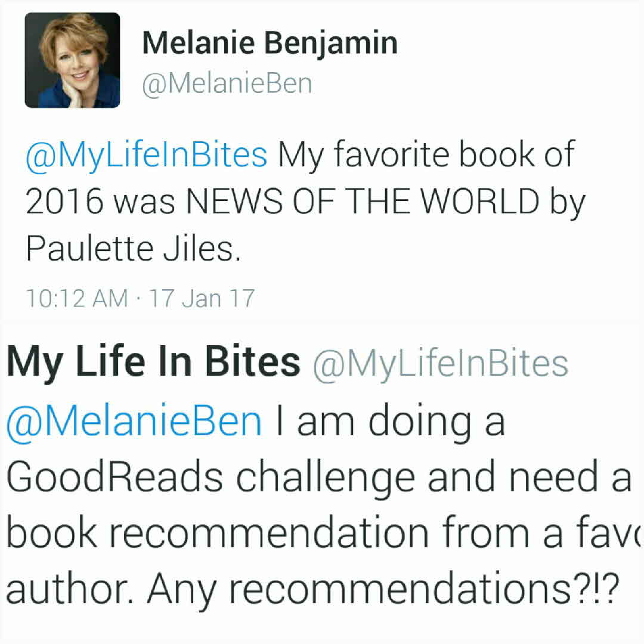644x644 pixels.
Task: Click the gray @MyLifeInBites handle beside bold name
Action: click(x=440, y=362)
